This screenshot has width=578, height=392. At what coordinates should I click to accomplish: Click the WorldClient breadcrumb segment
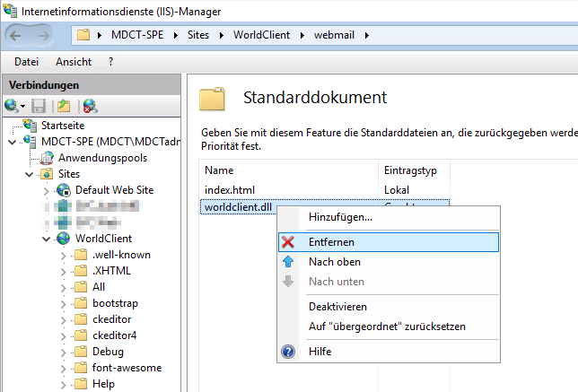click(264, 36)
